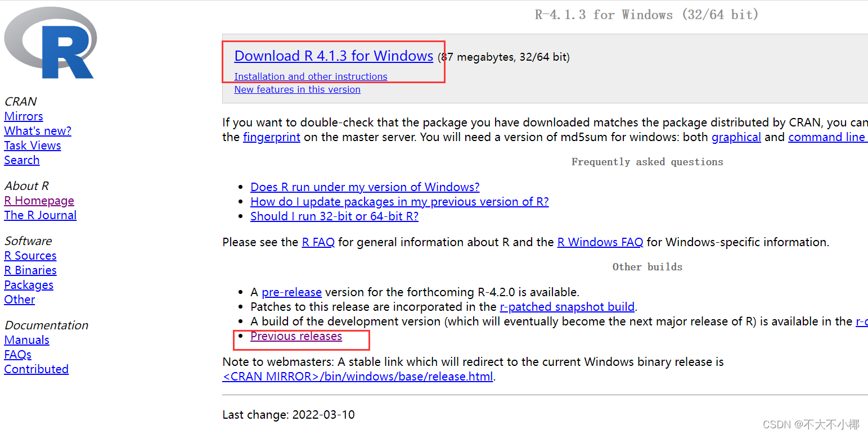Click the 'Other builds' heading
The image size is (868, 435).
[647, 267]
